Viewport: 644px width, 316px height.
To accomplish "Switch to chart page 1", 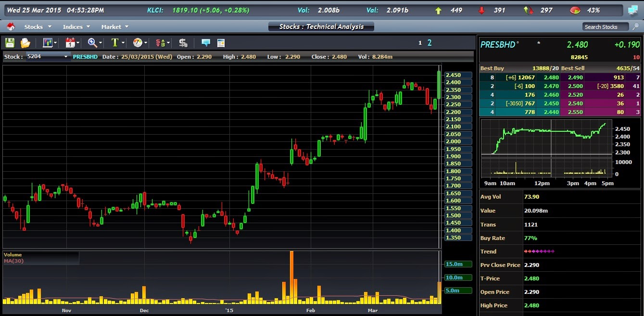I will pyautogui.click(x=420, y=43).
